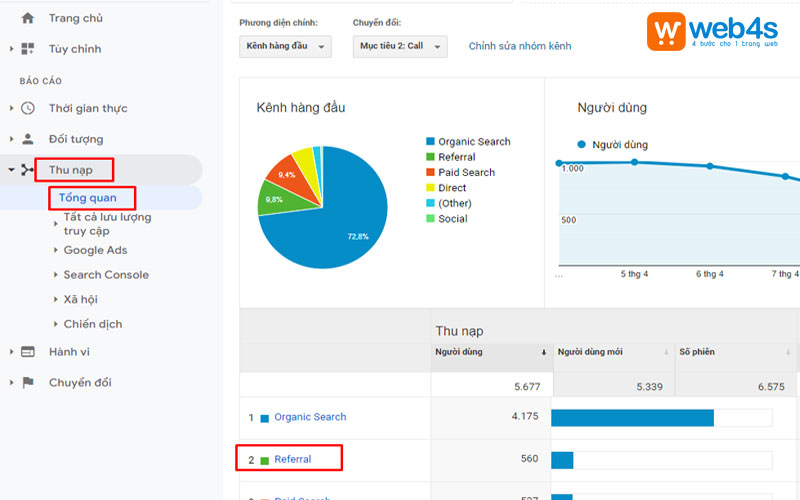
Task: Collapse the Thu nạp section arrow
Action: (11, 170)
